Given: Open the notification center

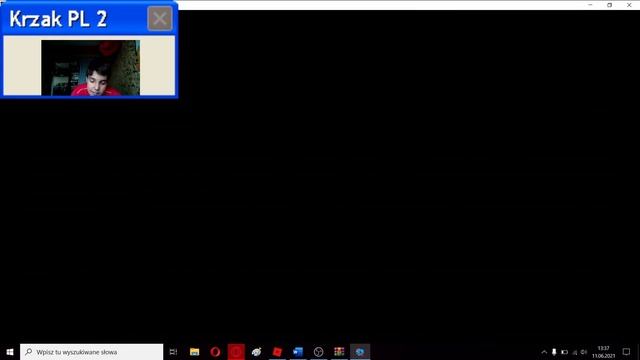Looking at the screenshot, I should pyautogui.click(x=627, y=352).
